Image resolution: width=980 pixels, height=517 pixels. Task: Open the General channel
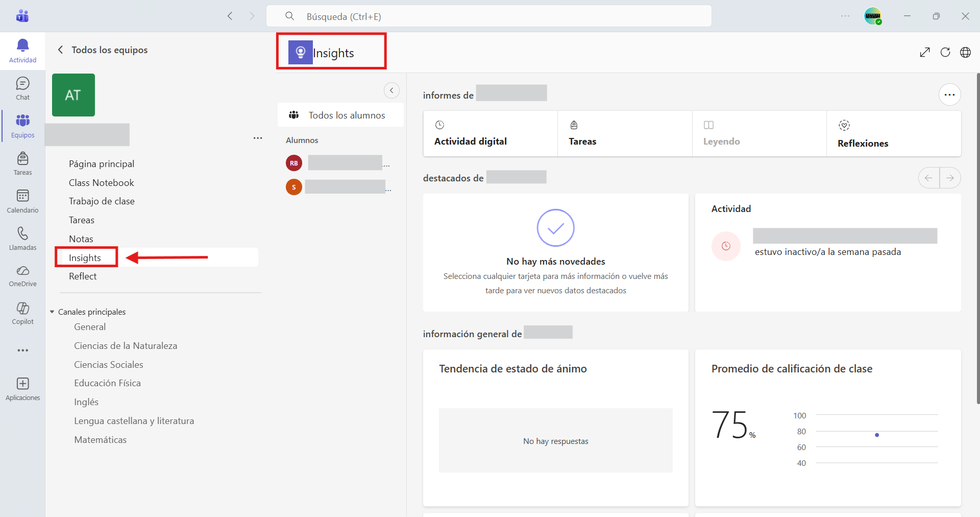90,326
